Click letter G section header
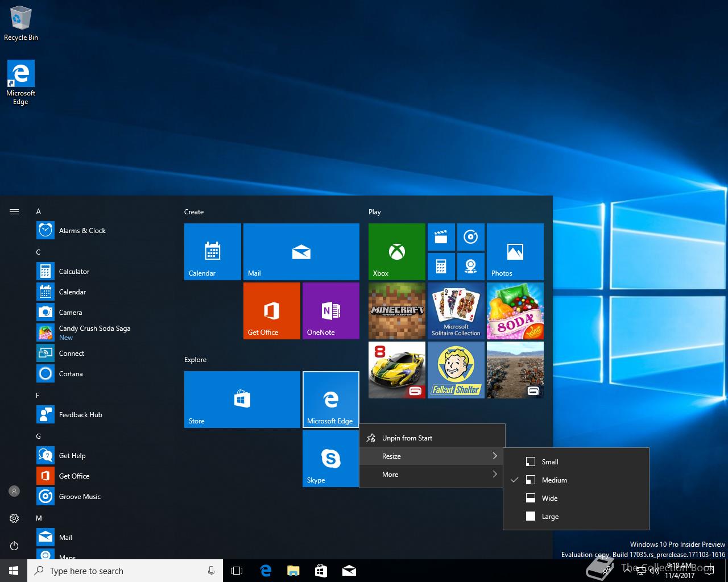The height and width of the screenshot is (582, 728). [39, 436]
